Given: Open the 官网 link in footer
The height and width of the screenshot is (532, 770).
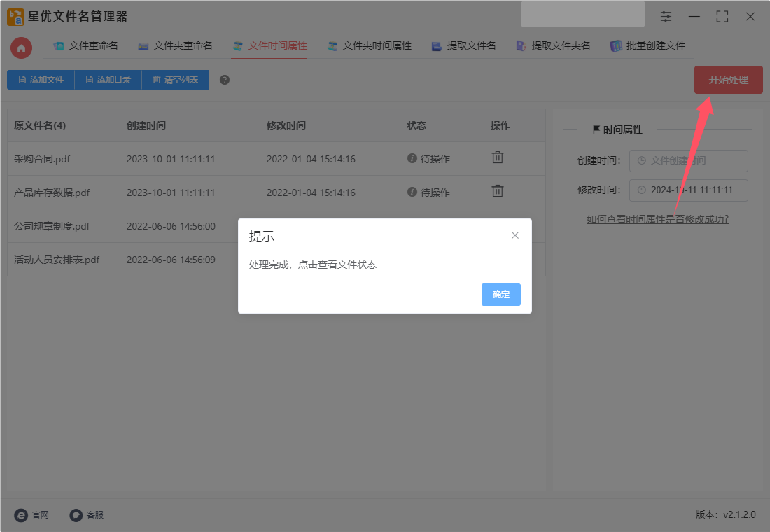Looking at the screenshot, I should pyautogui.click(x=32, y=514).
